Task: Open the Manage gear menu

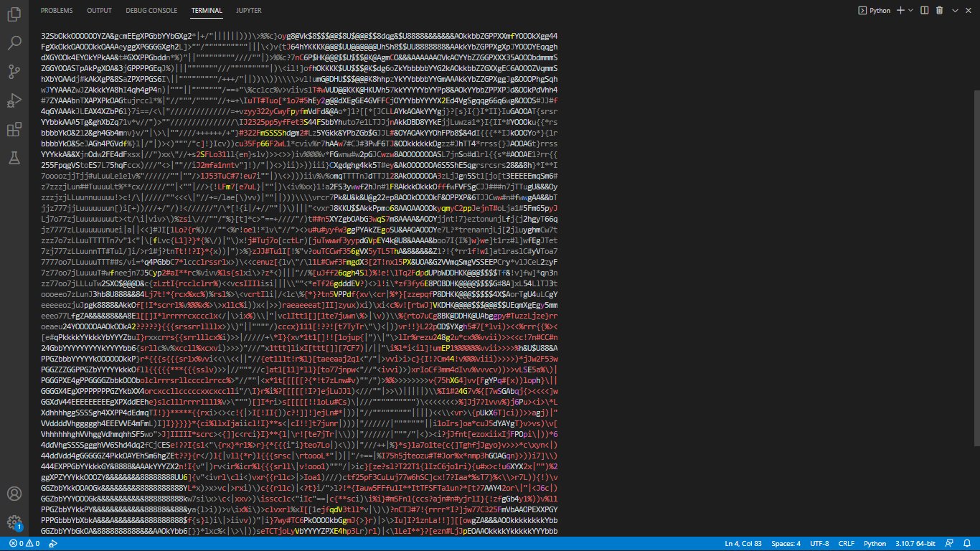Action: 14,522
